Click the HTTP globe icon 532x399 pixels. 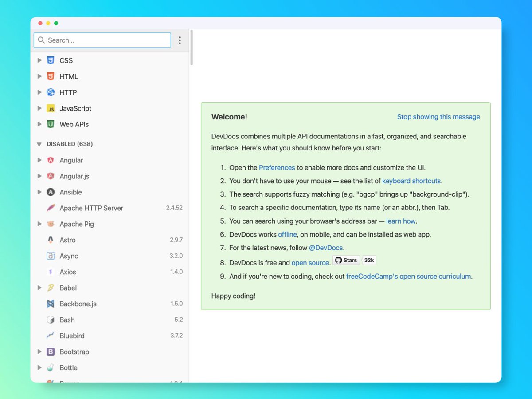point(51,92)
